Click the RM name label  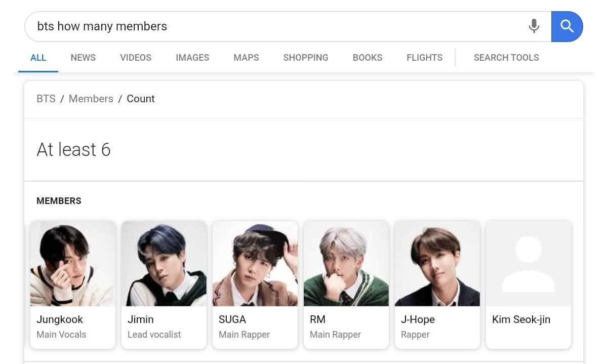click(317, 319)
